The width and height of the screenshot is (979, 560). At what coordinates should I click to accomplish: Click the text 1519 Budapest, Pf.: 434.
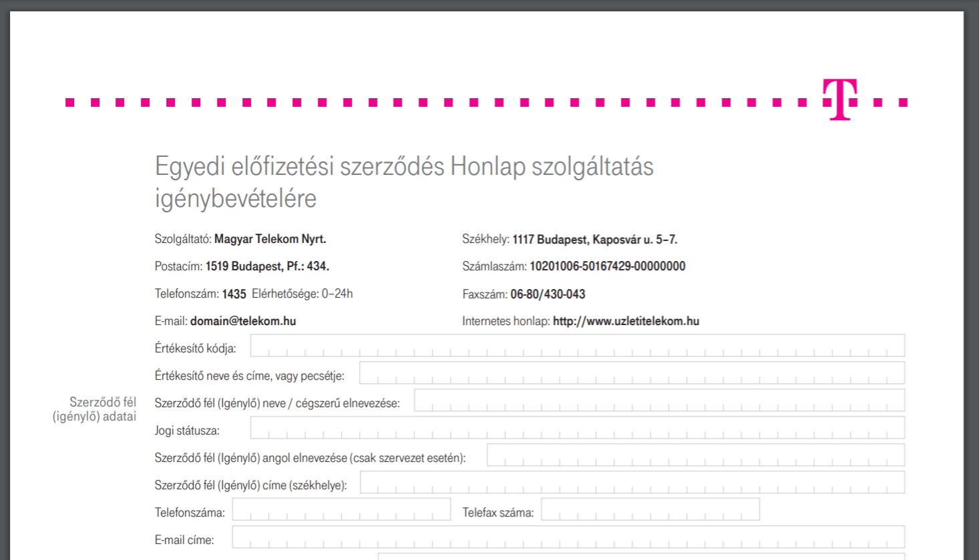267,266
